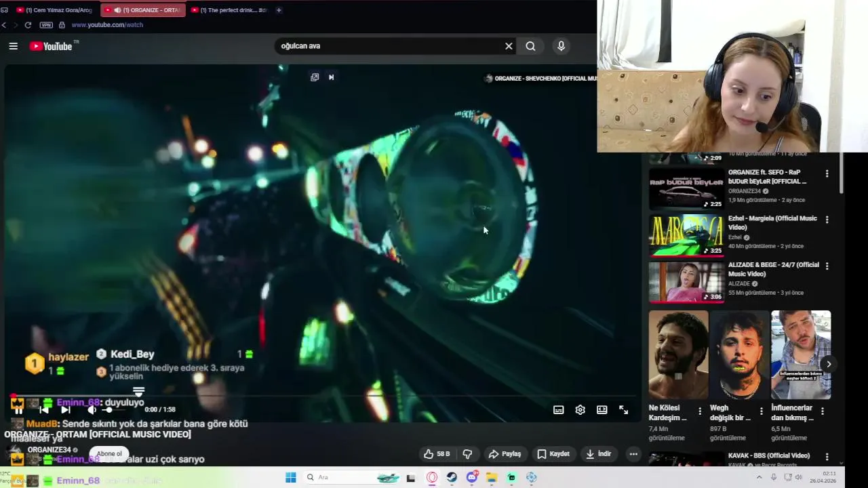Pop out the video with the detach icon

[x=315, y=77]
